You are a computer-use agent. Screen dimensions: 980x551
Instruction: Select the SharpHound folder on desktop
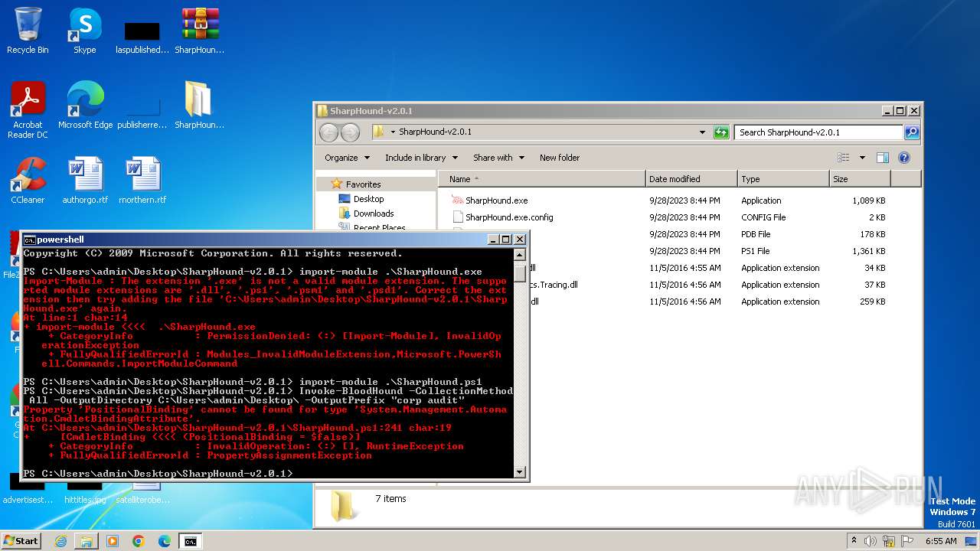click(x=199, y=106)
